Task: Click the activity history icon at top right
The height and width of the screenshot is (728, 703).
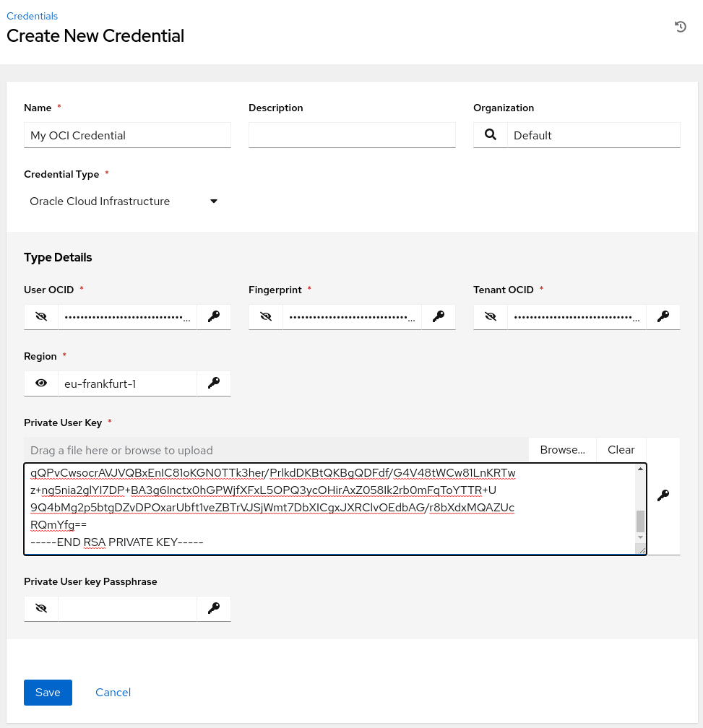Action: tap(680, 27)
